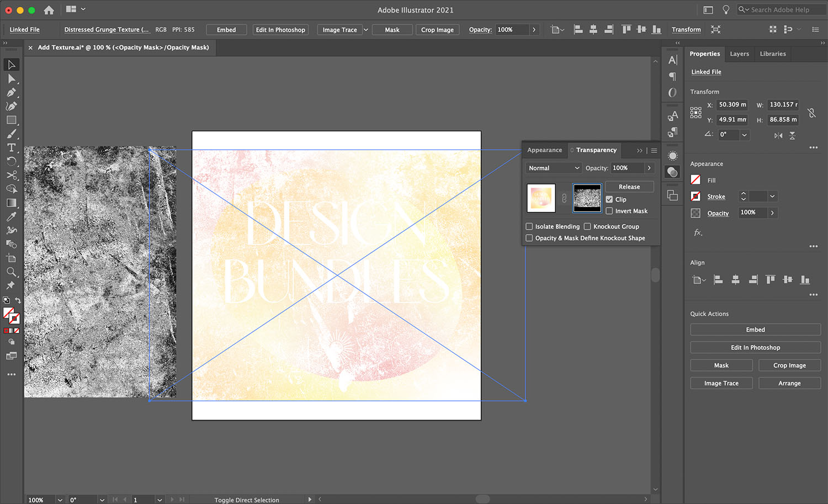Open the Stroke weight dropdown
The height and width of the screenshot is (504, 828).
(x=772, y=197)
